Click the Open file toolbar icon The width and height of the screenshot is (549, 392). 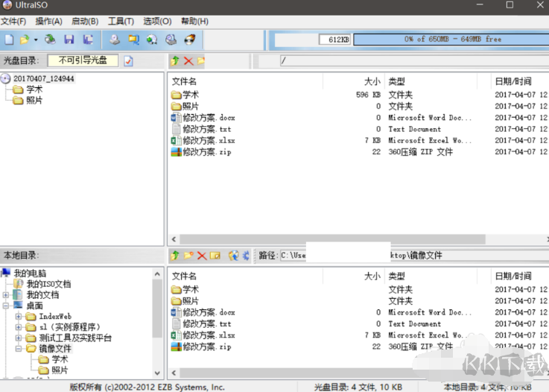(25, 39)
